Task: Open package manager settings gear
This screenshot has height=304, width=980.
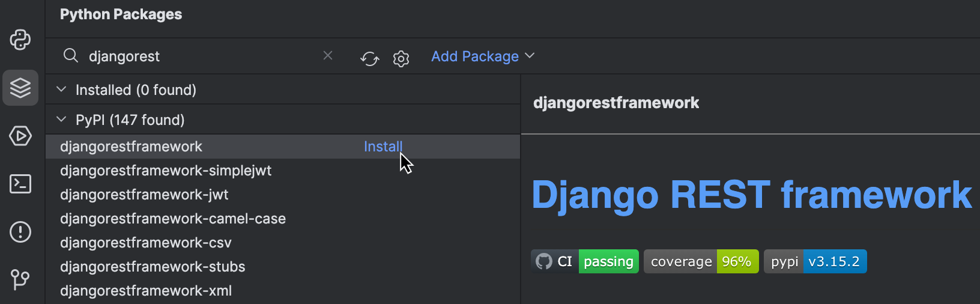Action: pyautogui.click(x=401, y=58)
